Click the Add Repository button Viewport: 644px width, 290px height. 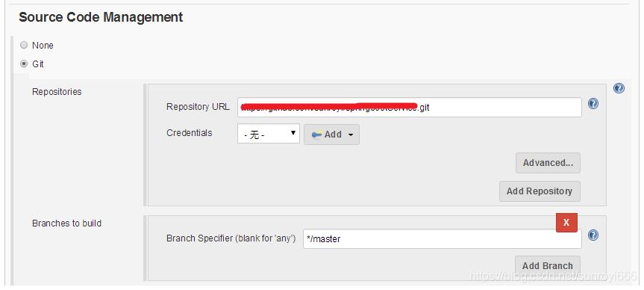540,191
